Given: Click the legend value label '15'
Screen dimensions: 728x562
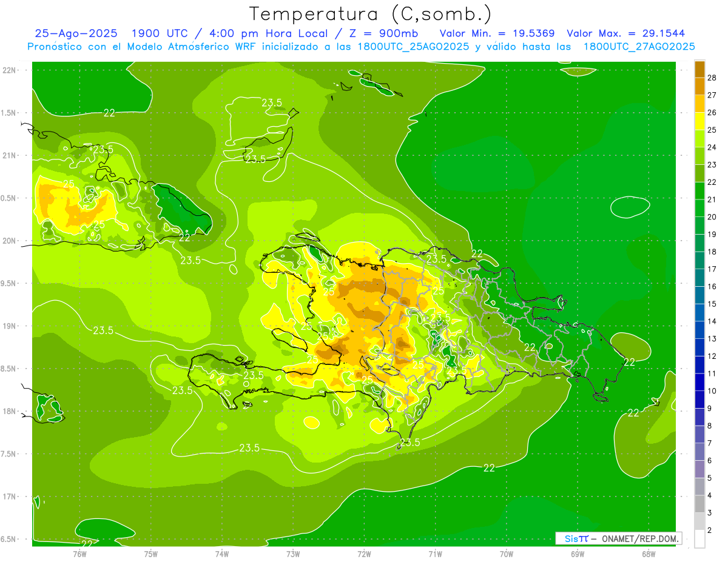Looking at the screenshot, I should tap(712, 304).
